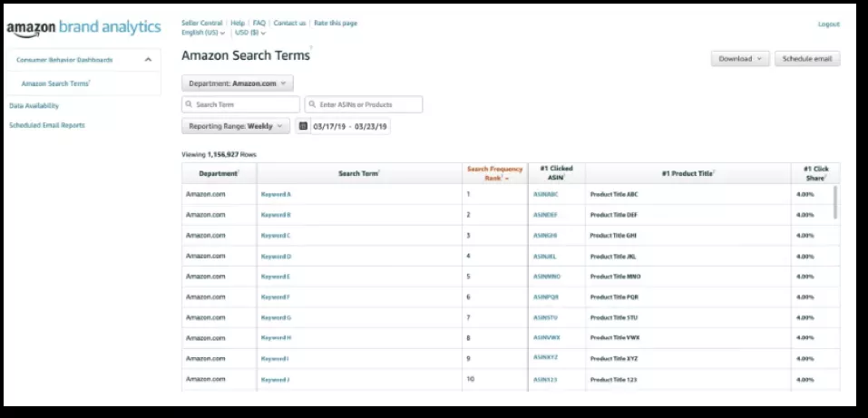Select Amazon Search Terms in the sidebar
The image size is (868, 418).
tap(55, 83)
